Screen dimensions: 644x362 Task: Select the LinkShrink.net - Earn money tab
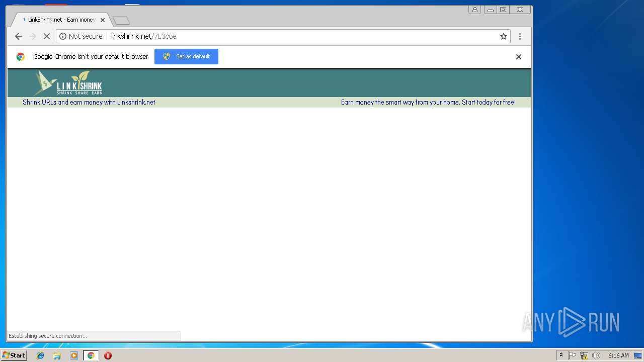click(x=61, y=20)
